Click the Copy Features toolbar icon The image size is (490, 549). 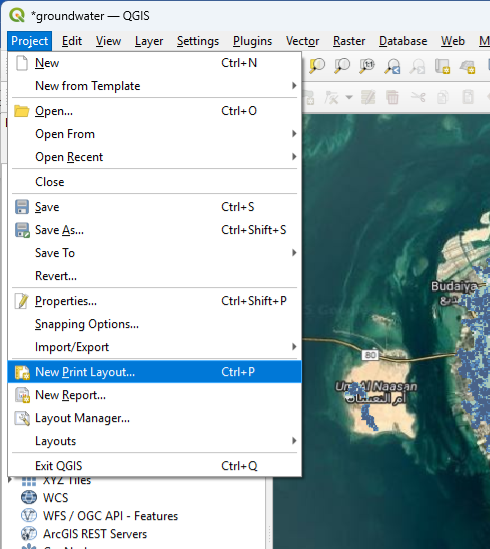(x=443, y=97)
